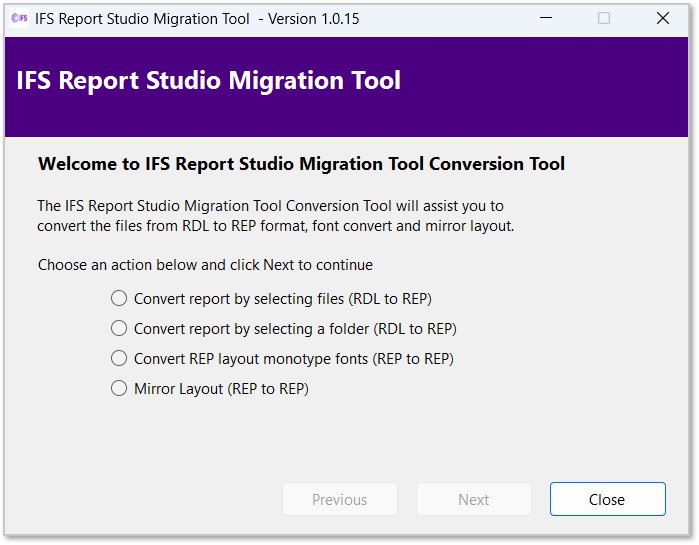The width and height of the screenshot is (699, 545).
Task: Click the disabled Previous button
Action: tap(340, 499)
